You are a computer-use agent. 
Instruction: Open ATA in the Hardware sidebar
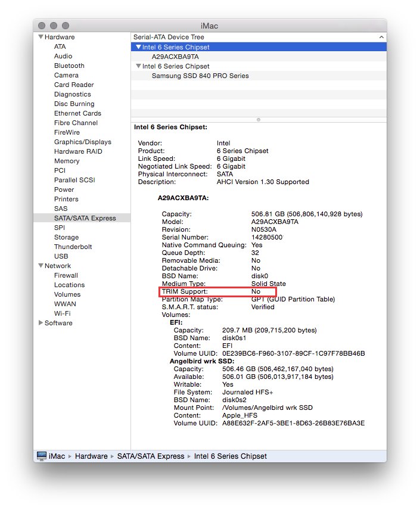pyautogui.click(x=60, y=46)
